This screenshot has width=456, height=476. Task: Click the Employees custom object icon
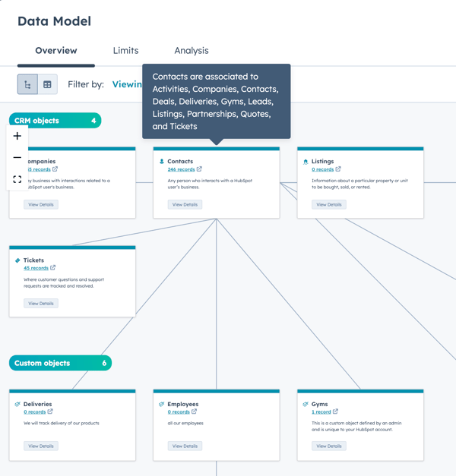click(161, 404)
